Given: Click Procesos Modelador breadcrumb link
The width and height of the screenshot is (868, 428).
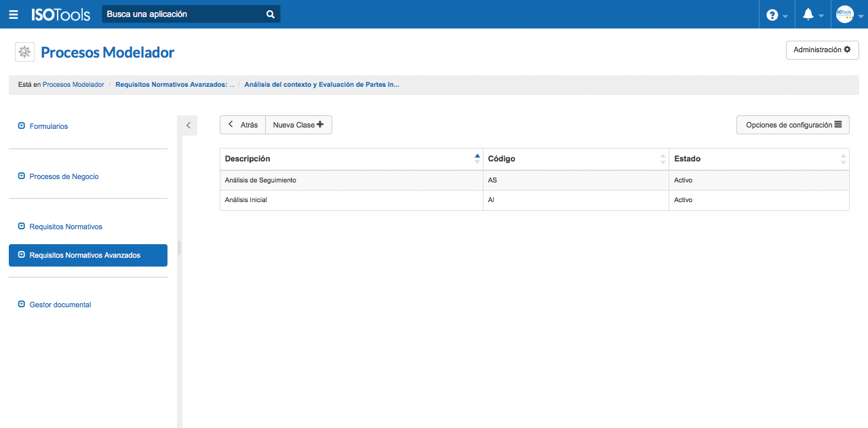Looking at the screenshot, I should (x=73, y=85).
